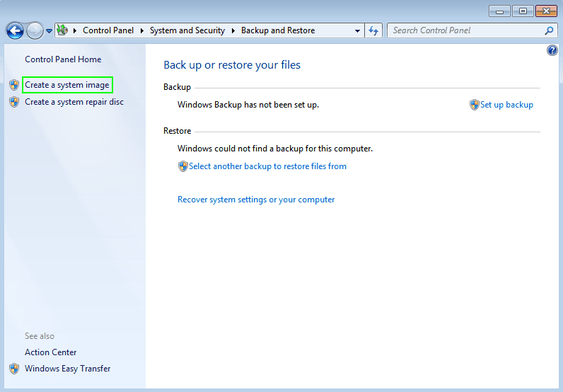
Task: Click Create a system image link
Action: pos(67,85)
